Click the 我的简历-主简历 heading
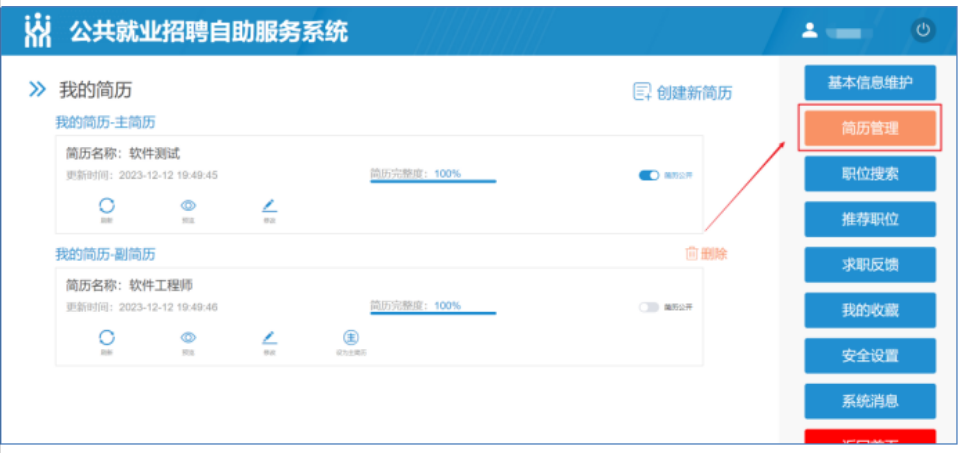The width and height of the screenshot is (959, 453). (x=105, y=122)
